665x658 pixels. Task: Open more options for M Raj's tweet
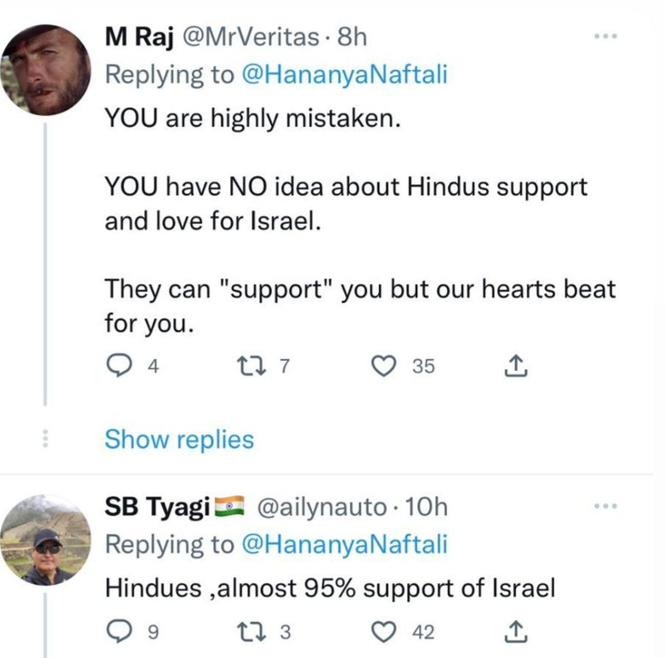click(605, 37)
